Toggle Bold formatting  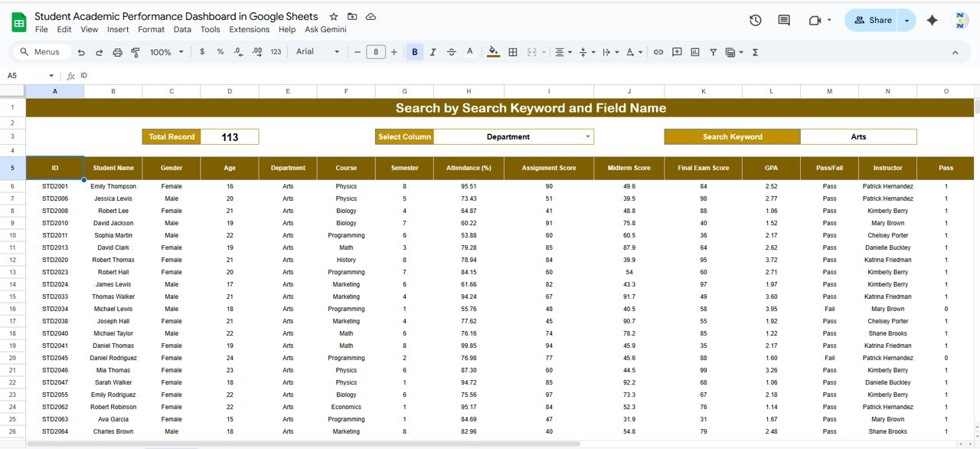tap(415, 52)
